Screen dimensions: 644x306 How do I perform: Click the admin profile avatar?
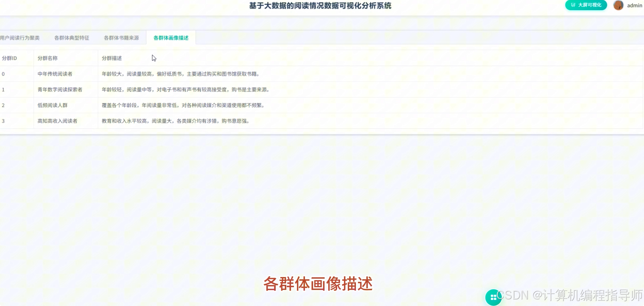pos(619,5)
